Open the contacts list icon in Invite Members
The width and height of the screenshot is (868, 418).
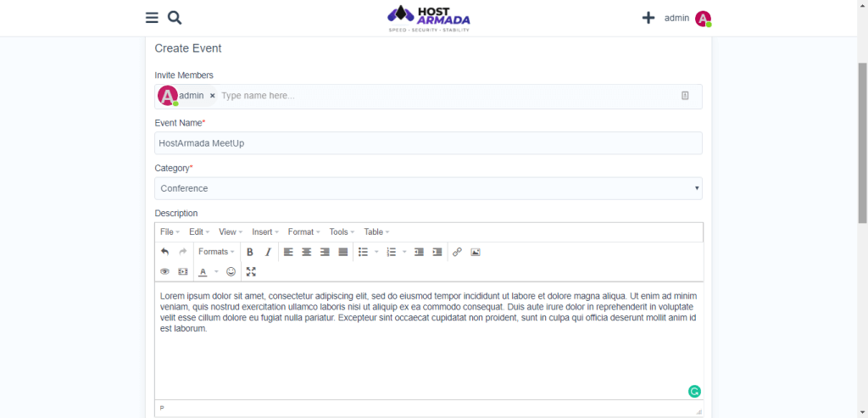[685, 96]
